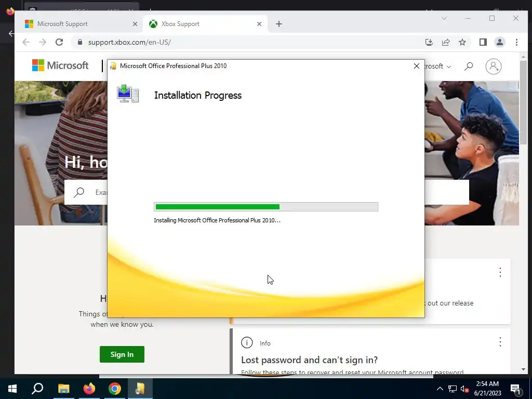Go forward in Chrome

click(x=43, y=42)
